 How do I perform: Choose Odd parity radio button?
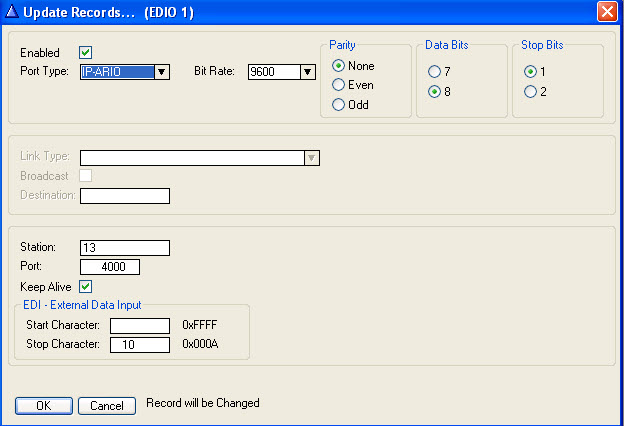[x=339, y=104]
